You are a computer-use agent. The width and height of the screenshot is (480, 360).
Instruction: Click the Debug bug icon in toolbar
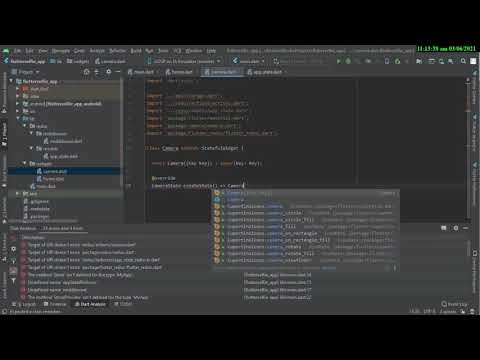coord(348,61)
